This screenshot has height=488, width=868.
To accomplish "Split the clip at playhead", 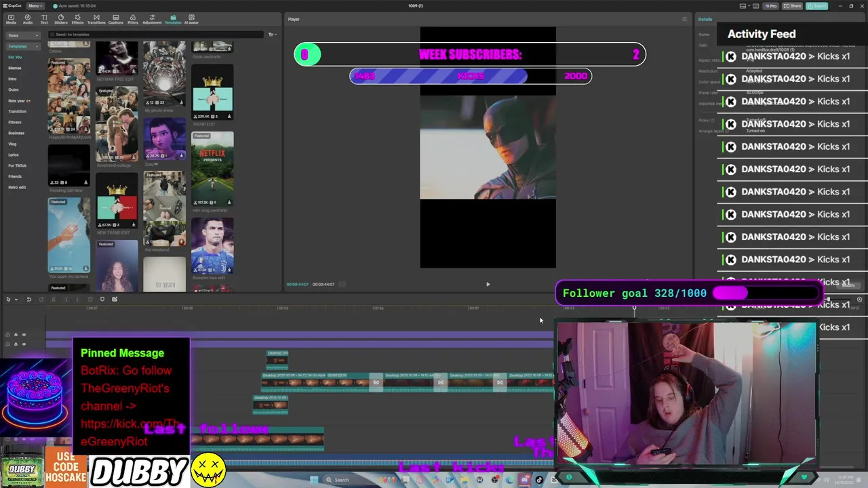I will (x=54, y=299).
